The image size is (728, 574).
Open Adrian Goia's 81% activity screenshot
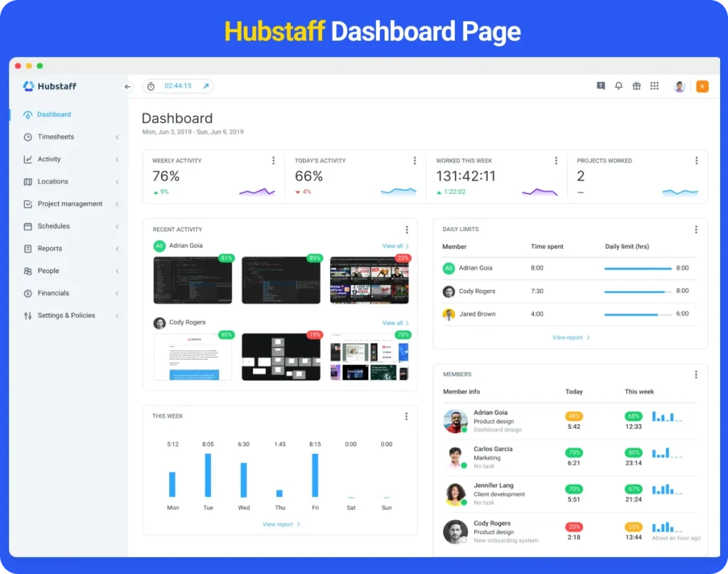click(x=193, y=280)
